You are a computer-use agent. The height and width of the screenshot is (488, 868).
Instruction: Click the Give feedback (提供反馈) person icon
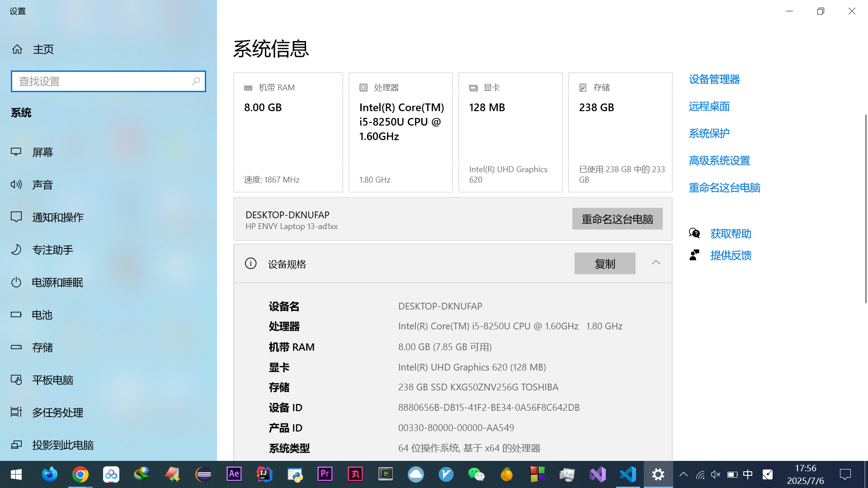[x=694, y=255]
